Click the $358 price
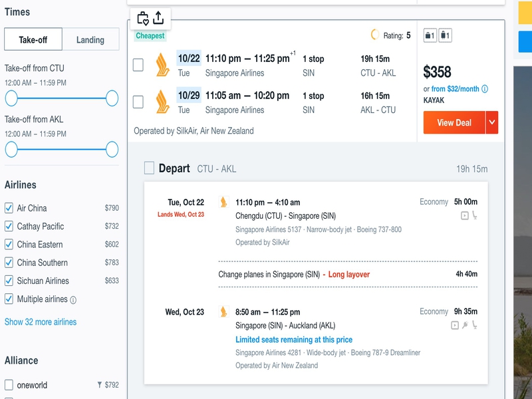 click(437, 72)
